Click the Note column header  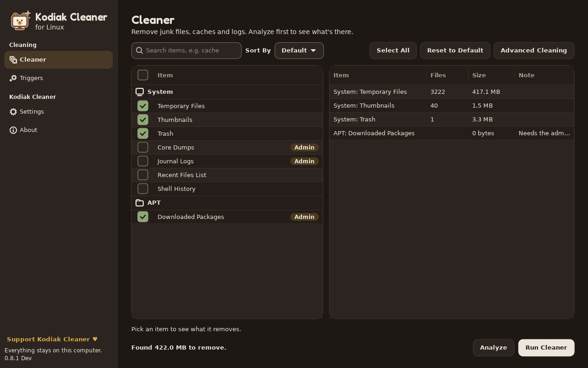[x=544, y=75]
